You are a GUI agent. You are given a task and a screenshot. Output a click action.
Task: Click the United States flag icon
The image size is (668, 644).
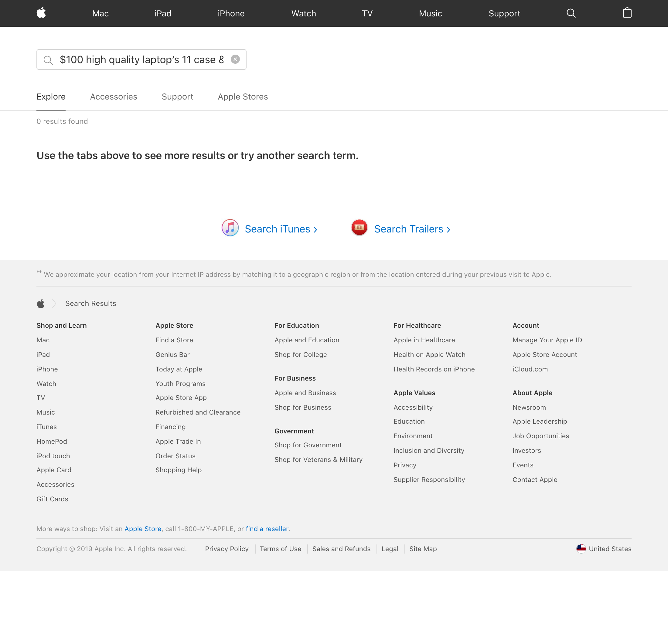[x=581, y=549]
